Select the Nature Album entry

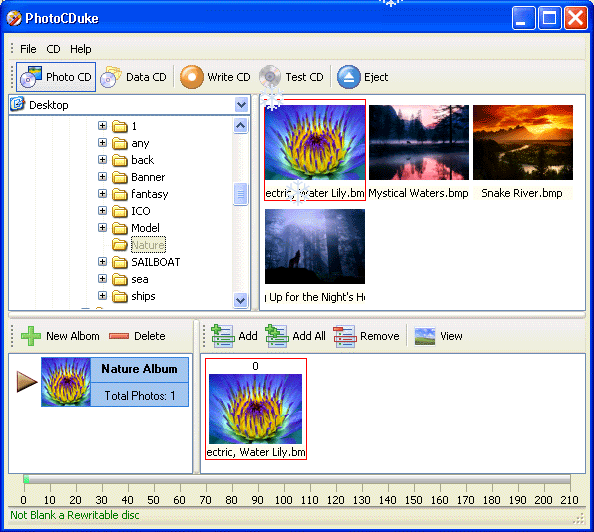tap(115, 382)
